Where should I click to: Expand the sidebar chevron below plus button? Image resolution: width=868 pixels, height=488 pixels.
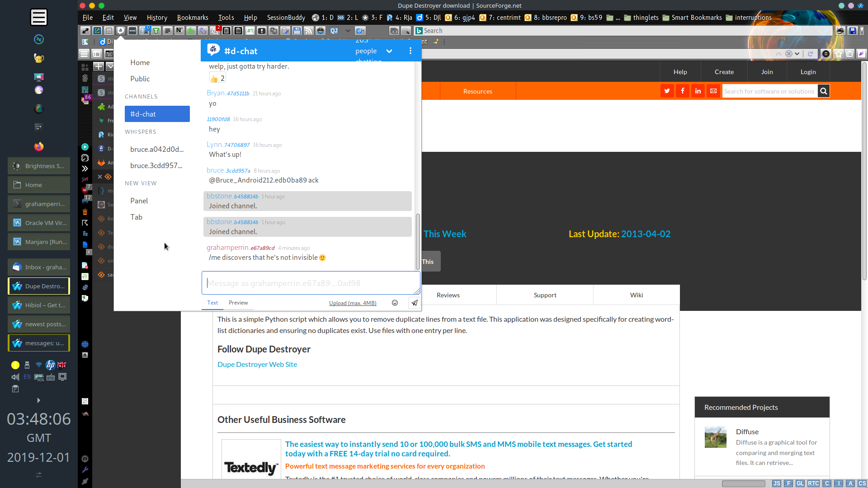click(x=110, y=66)
